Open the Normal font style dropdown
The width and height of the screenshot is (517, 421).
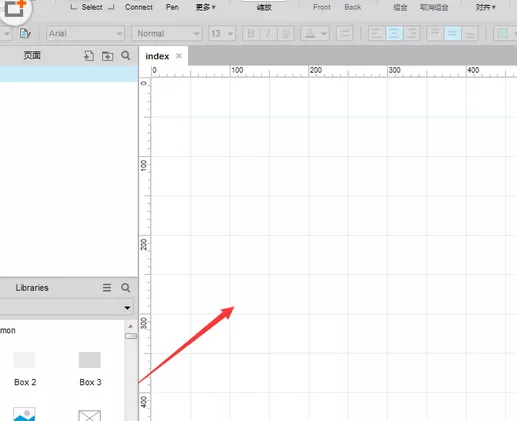point(167,33)
